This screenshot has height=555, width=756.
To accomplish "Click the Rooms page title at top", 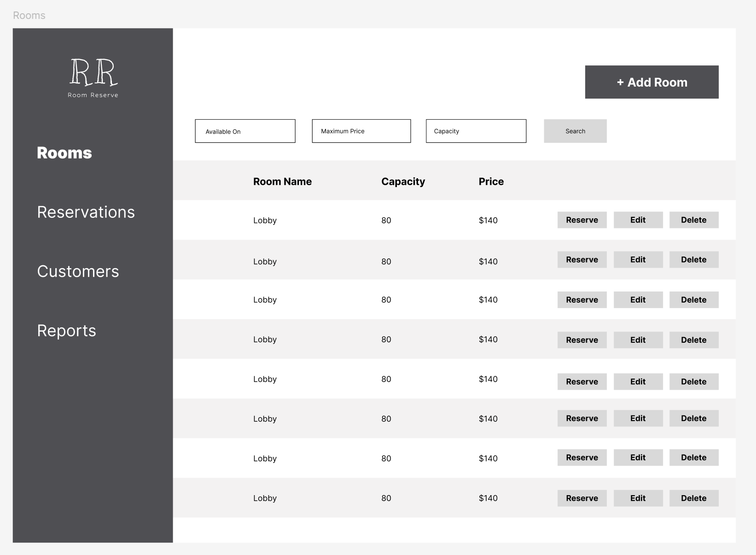I will [x=29, y=15].
